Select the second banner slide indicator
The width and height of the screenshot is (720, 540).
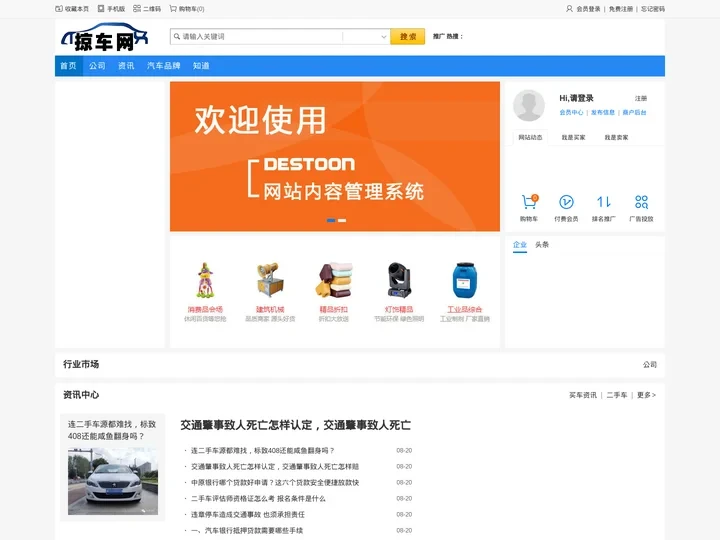[342, 220]
